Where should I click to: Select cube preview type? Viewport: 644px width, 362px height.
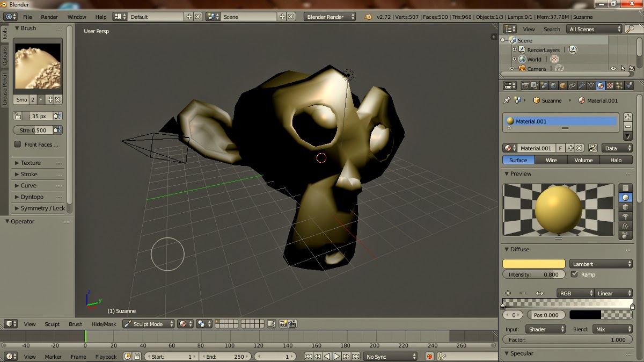(625, 207)
